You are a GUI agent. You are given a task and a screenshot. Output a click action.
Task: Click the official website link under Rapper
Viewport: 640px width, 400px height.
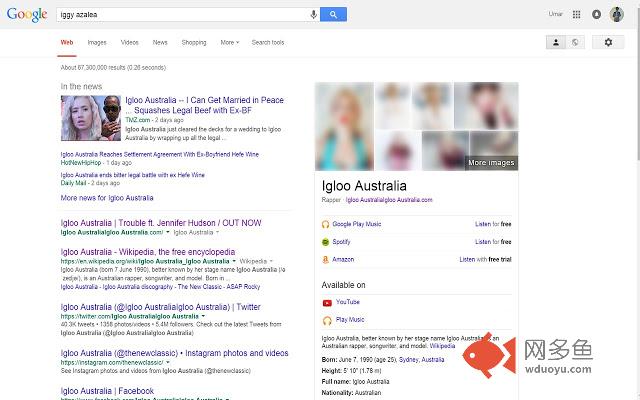pyautogui.click(x=389, y=200)
